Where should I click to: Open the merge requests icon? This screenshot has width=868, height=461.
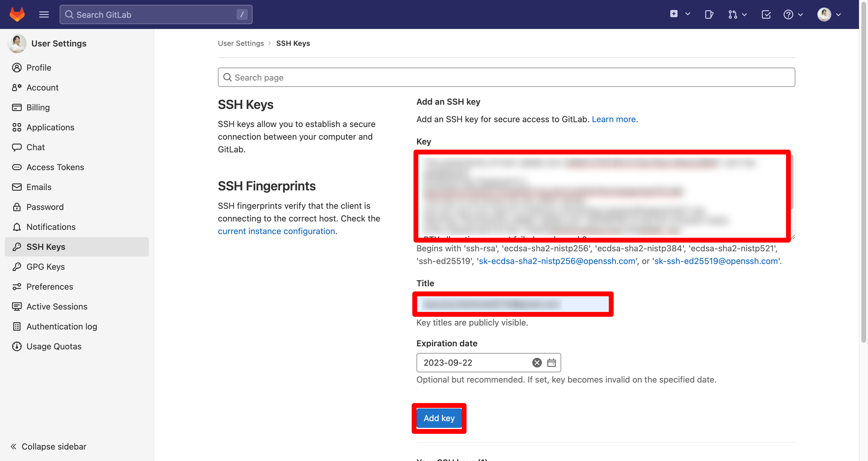(733, 14)
